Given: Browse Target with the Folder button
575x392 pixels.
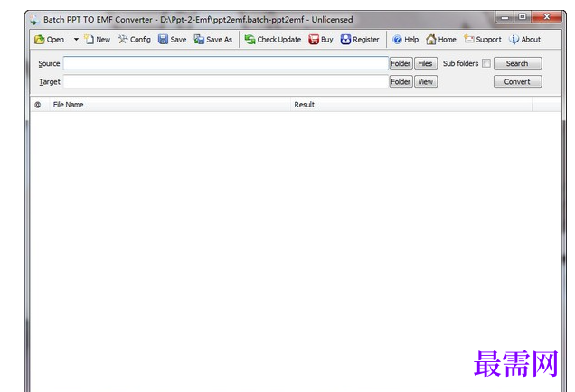Looking at the screenshot, I should (x=401, y=81).
